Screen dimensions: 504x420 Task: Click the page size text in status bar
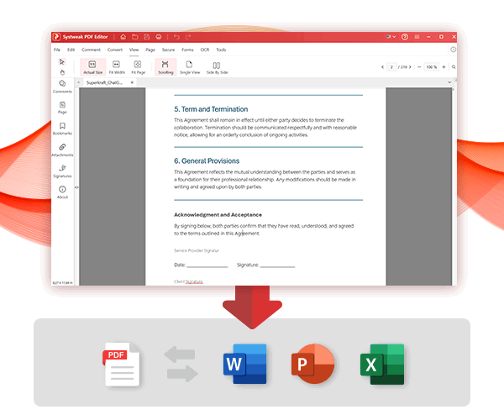tap(63, 283)
